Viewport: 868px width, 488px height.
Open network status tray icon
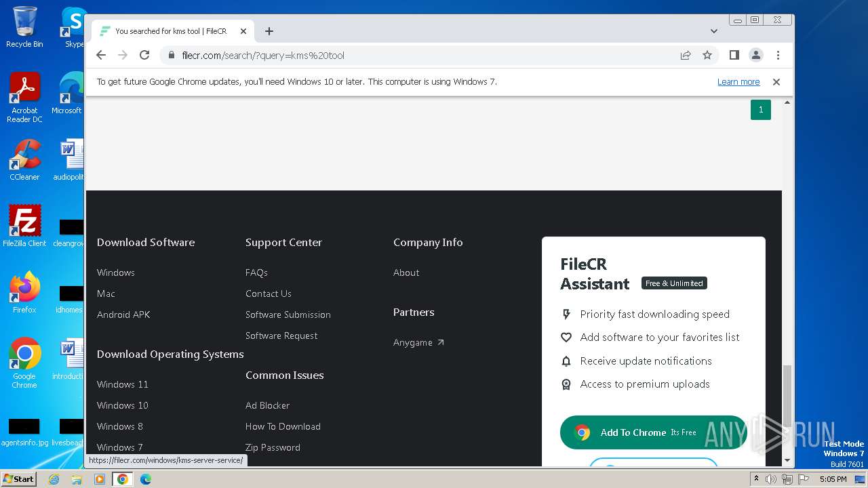[x=787, y=479]
